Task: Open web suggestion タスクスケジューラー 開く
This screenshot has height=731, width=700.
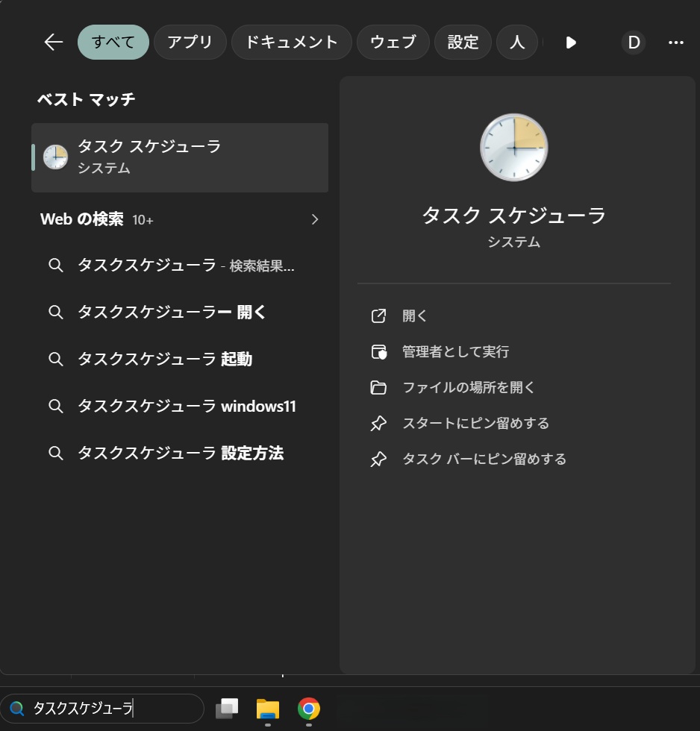Action: point(180,312)
